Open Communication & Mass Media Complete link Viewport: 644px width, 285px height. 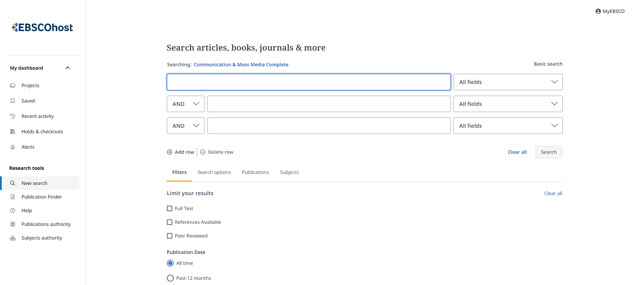point(241,65)
